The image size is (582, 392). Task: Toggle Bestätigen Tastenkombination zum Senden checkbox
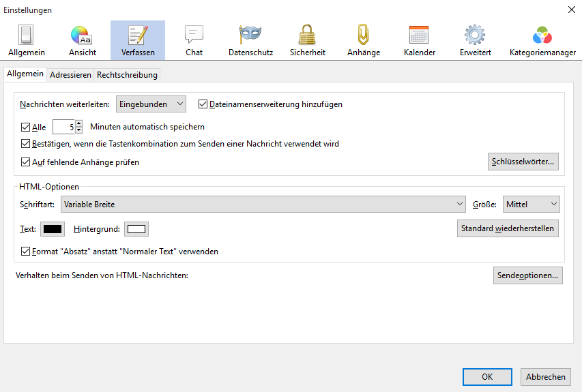pyautogui.click(x=25, y=144)
